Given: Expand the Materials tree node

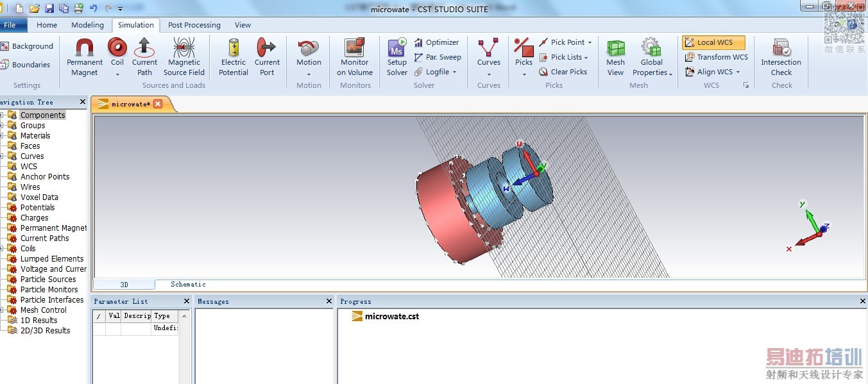Looking at the screenshot, I should [x=2, y=136].
